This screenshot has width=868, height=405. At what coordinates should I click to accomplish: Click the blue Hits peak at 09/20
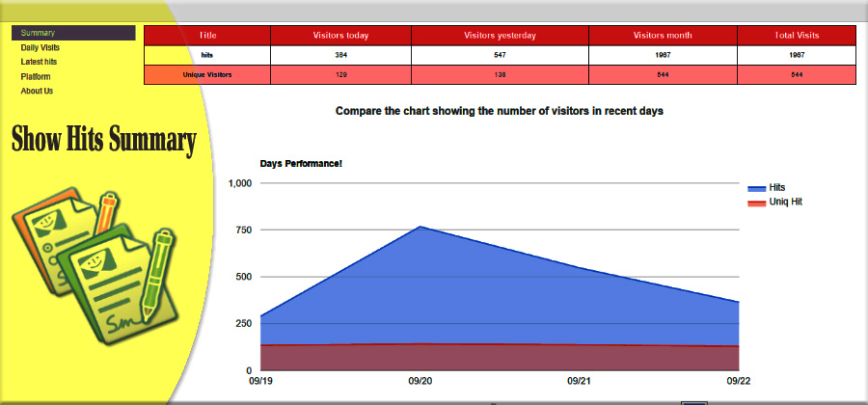[420, 227]
